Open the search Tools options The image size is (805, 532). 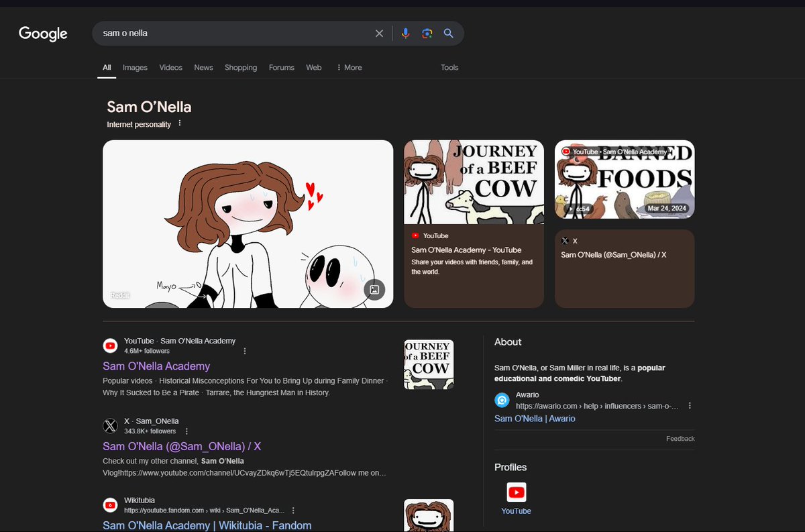pos(449,68)
